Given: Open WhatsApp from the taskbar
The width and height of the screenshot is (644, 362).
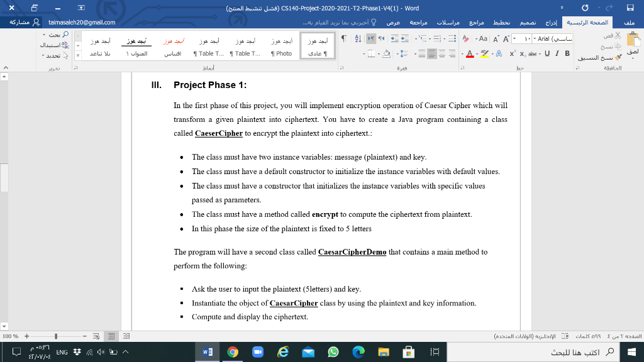Looking at the screenshot, I should tap(333, 351).
